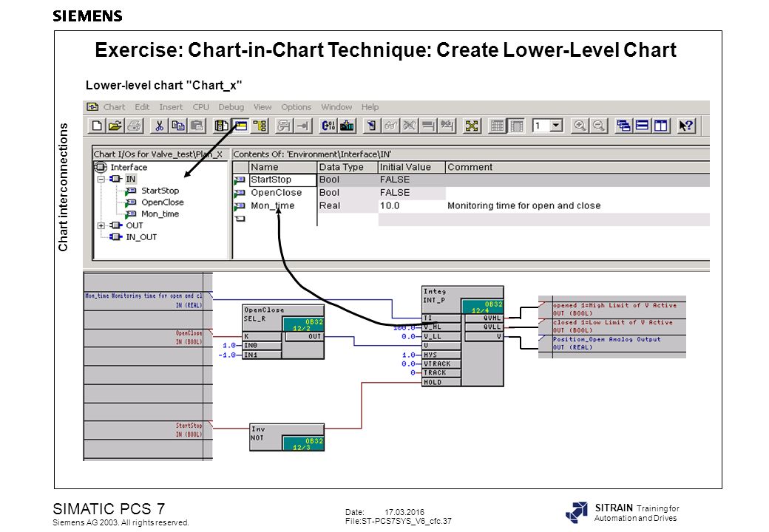Click the Tile horizontally icon
The width and height of the screenshot is (769, 532).
pyautogui.click(x=642, y=126)
